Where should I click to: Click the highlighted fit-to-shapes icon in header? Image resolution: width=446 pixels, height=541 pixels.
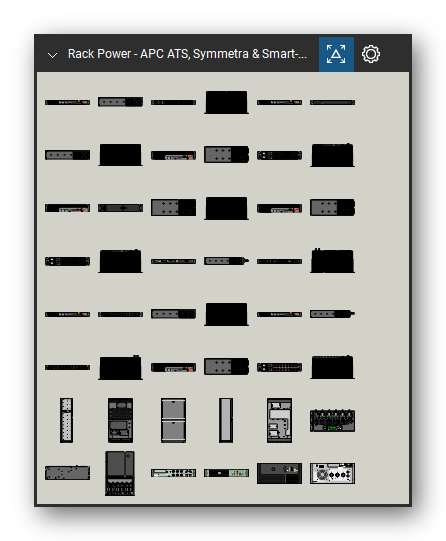(x=336, y=54)
